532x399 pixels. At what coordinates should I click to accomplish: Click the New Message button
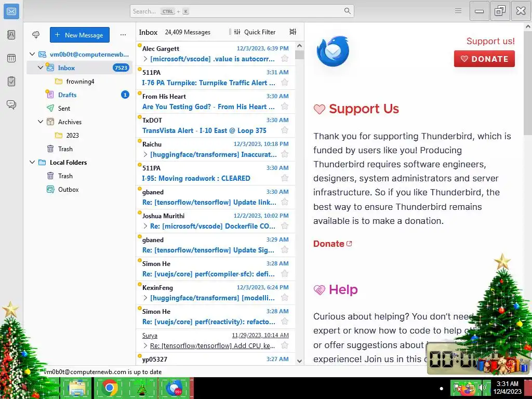(x=79, y=35)
